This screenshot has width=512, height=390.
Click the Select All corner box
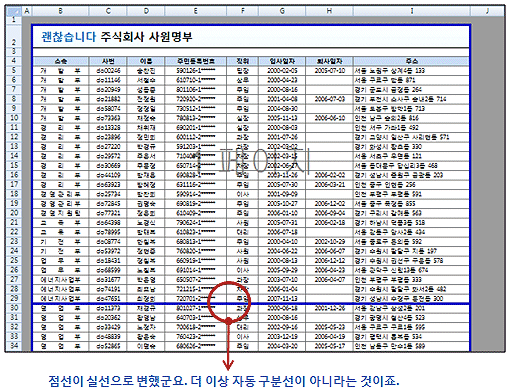pyautogui.click(x=13, y=11)
